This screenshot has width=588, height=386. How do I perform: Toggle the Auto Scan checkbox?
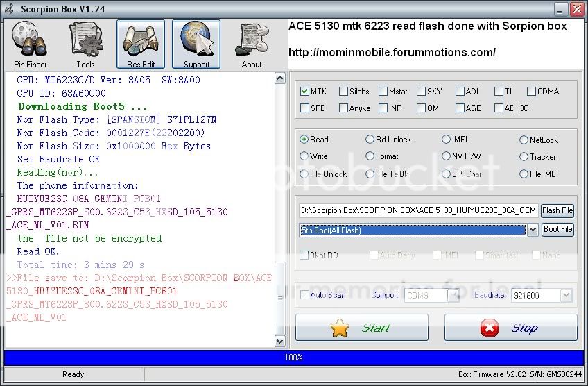[304, 295]
